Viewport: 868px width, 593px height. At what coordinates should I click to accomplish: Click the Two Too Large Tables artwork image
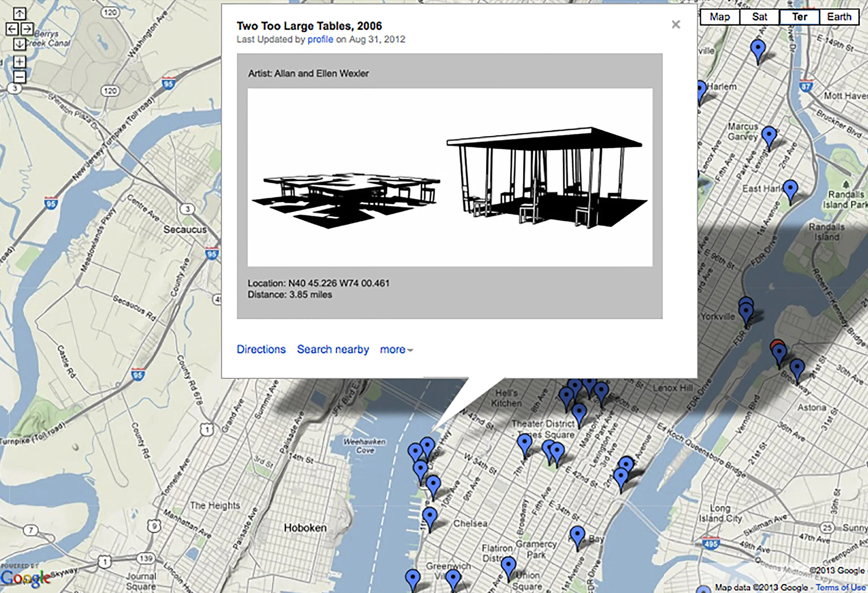(450, 178)
